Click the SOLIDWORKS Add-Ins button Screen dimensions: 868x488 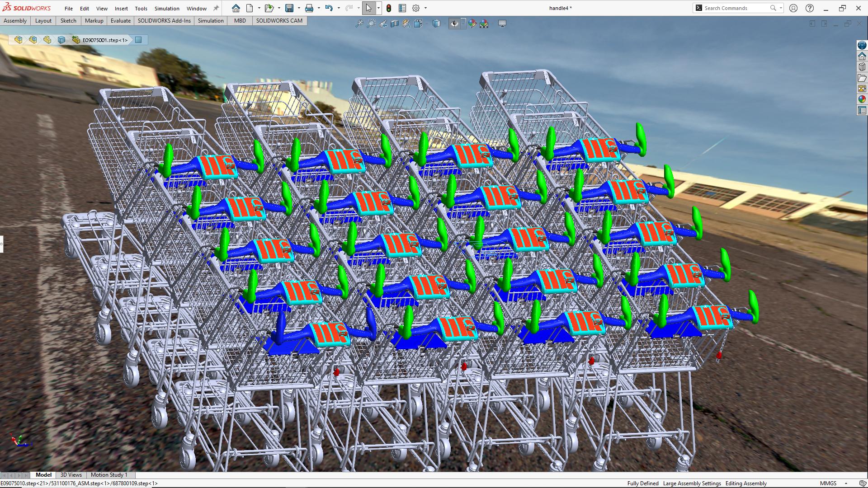pos(164,20)
